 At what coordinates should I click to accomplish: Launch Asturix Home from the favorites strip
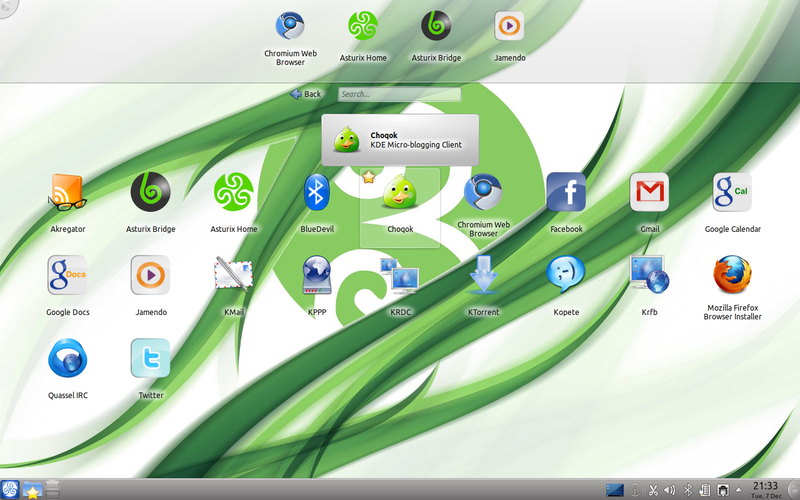tap(363, 37)
